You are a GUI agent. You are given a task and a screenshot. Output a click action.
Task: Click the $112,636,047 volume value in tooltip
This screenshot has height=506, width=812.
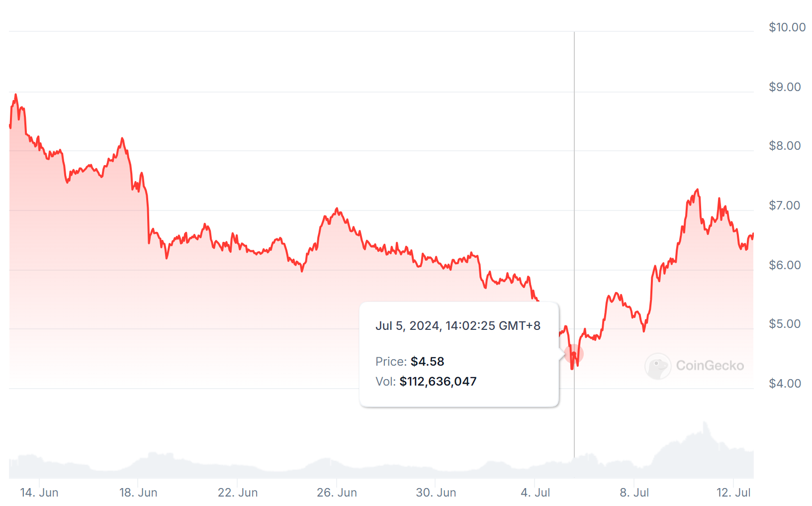pos(438,382)
